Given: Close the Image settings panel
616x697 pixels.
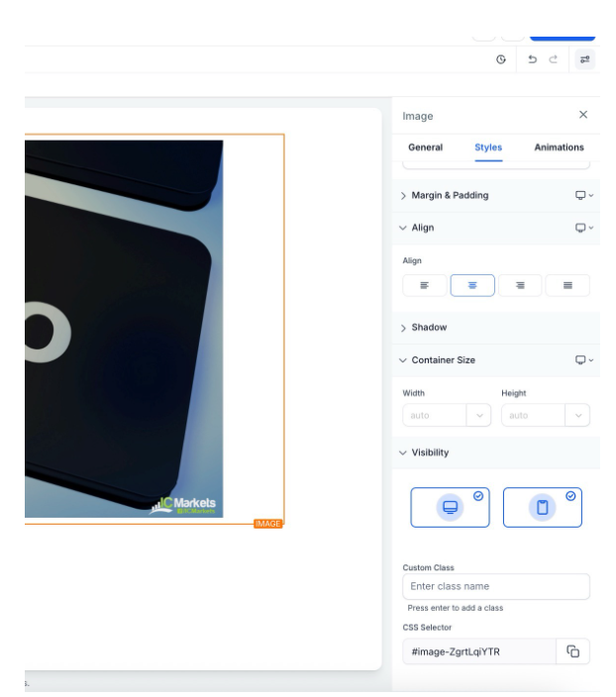Looking at the screenshot, I should [x=582, y=115].
